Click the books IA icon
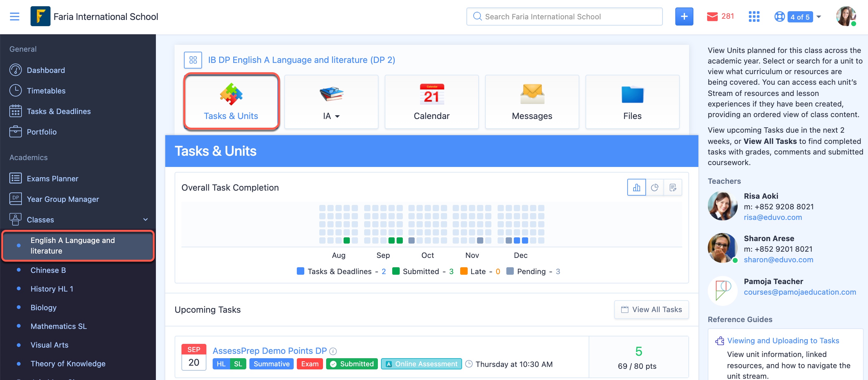 (331, 94)
